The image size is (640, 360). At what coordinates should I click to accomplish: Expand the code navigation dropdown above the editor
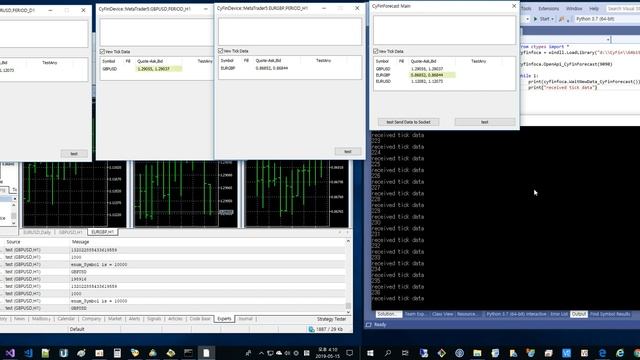tap(608, 40)
